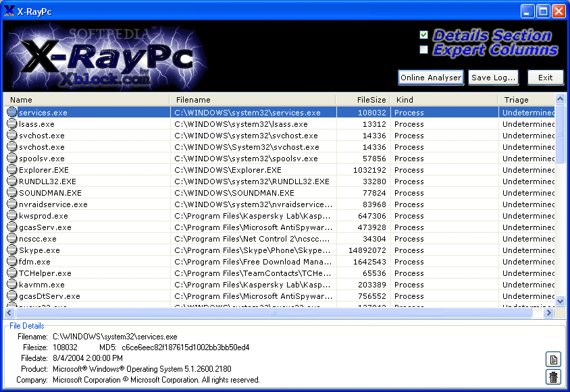Click the nvraidservice.exe process icon
Screen dimensions: 570x392
tap(12, 204)
